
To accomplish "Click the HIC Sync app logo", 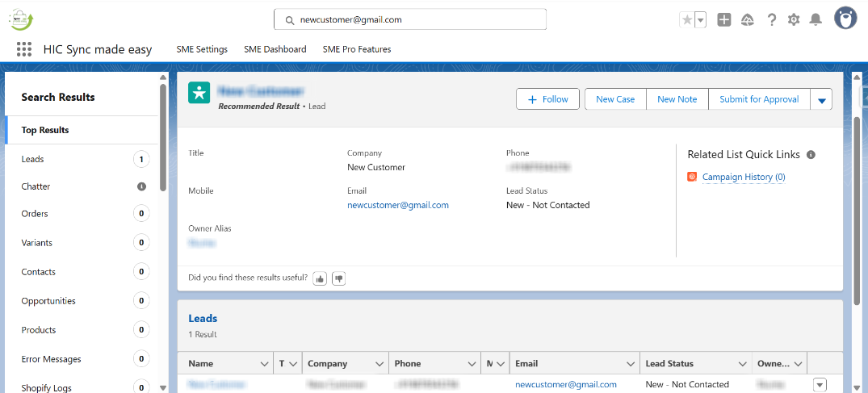I will pos(22,19).
